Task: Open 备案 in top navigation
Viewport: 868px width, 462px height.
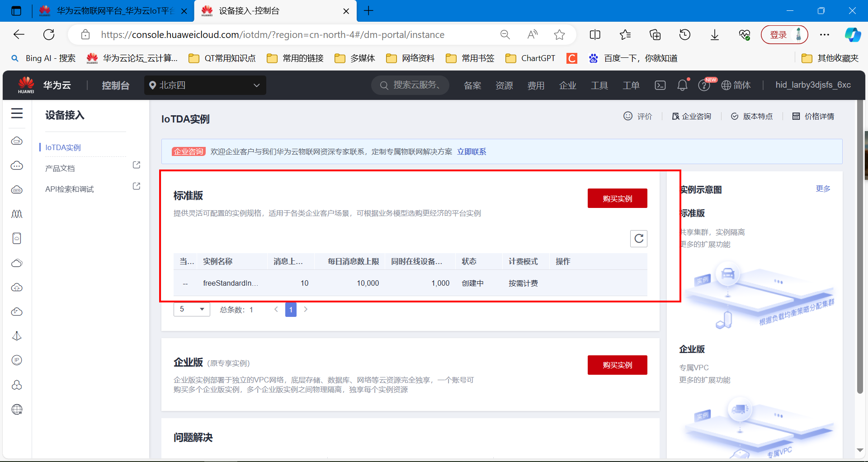Action: coord(472,85)
